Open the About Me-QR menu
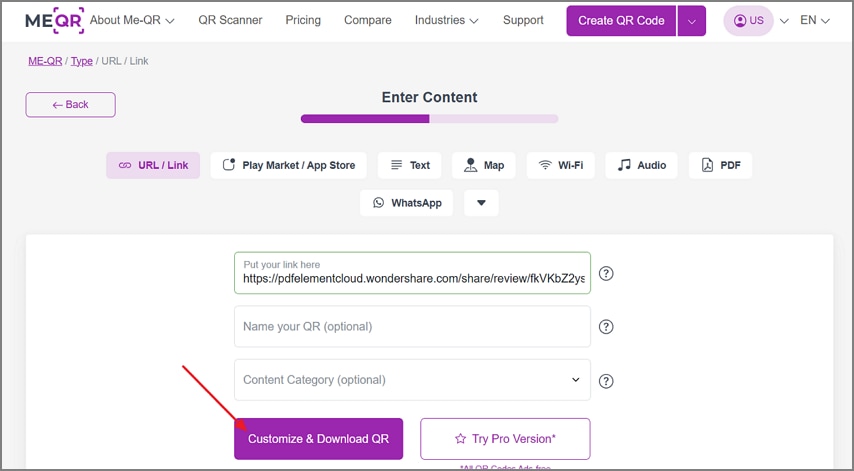 pos(132,20)
